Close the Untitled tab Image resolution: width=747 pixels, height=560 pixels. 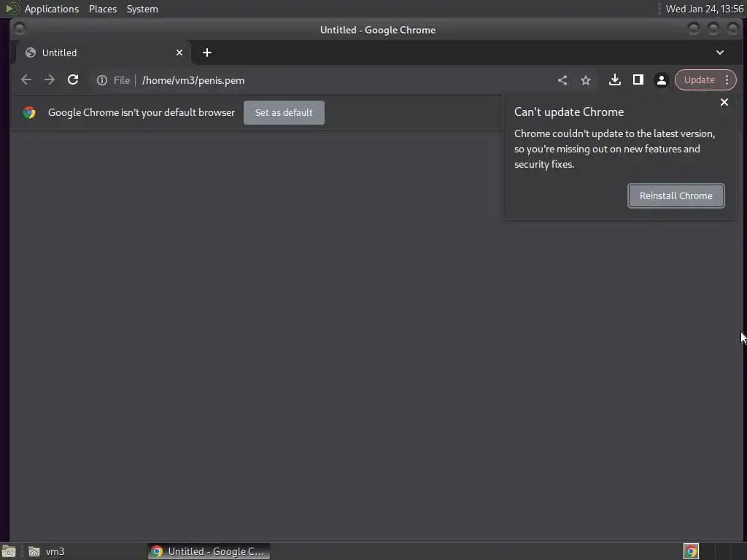179,52
